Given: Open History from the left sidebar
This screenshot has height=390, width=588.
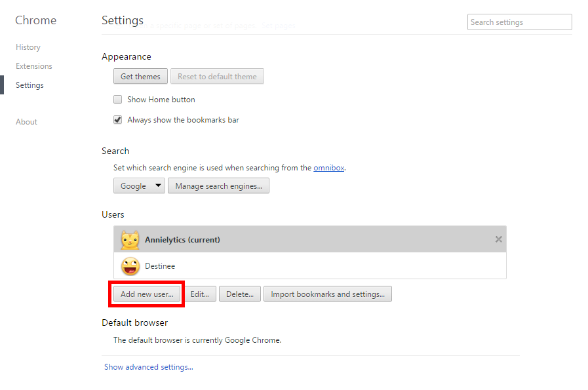Looking at the screenshot, I should 28,47.
